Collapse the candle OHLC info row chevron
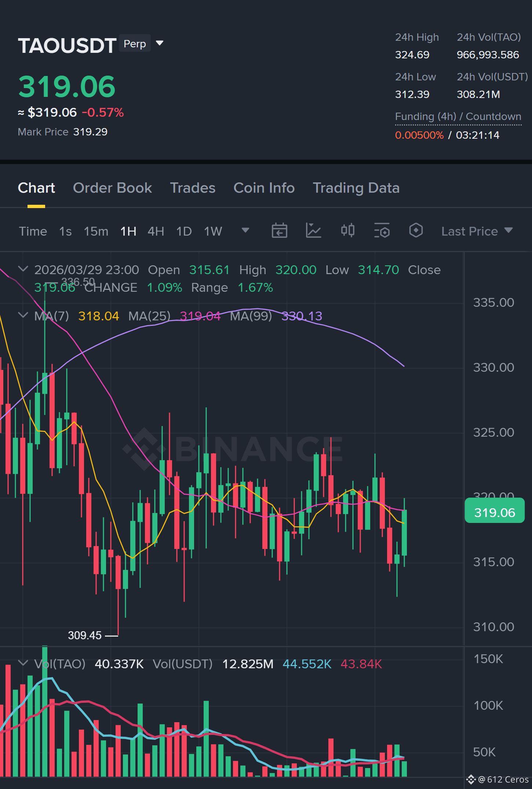The image size is (532, 789). 23,269
